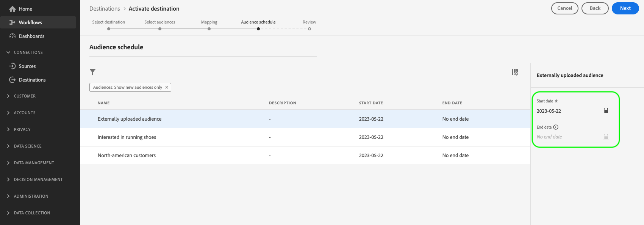The width and height of the screenshot is (644, 225).
Task: Click the End date info icon
Action: [x=556, y=127]
